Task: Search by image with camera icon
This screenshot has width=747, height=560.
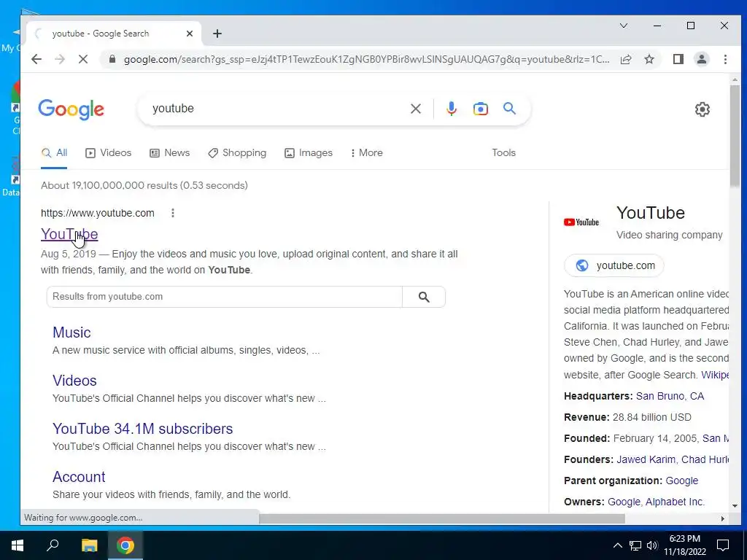Action: 480,109
